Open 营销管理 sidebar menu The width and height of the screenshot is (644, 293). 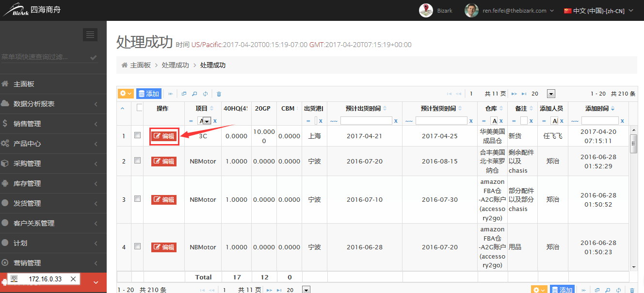coord(53,263)
